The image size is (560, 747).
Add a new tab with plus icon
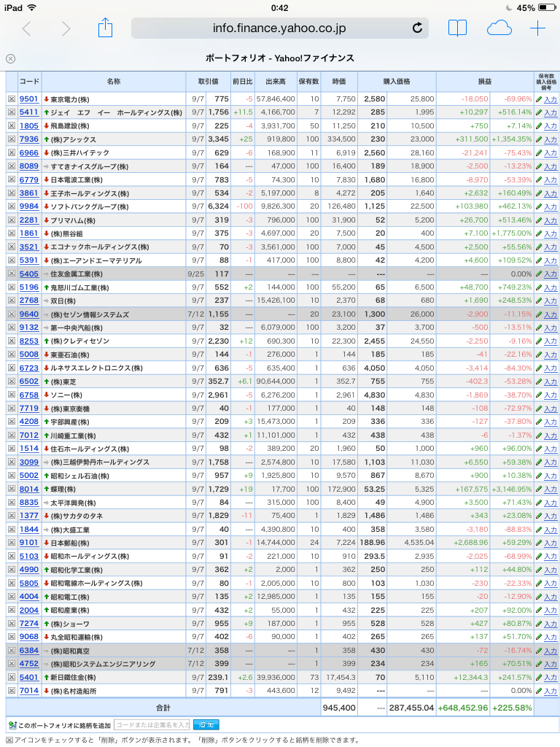click(537, 28)
